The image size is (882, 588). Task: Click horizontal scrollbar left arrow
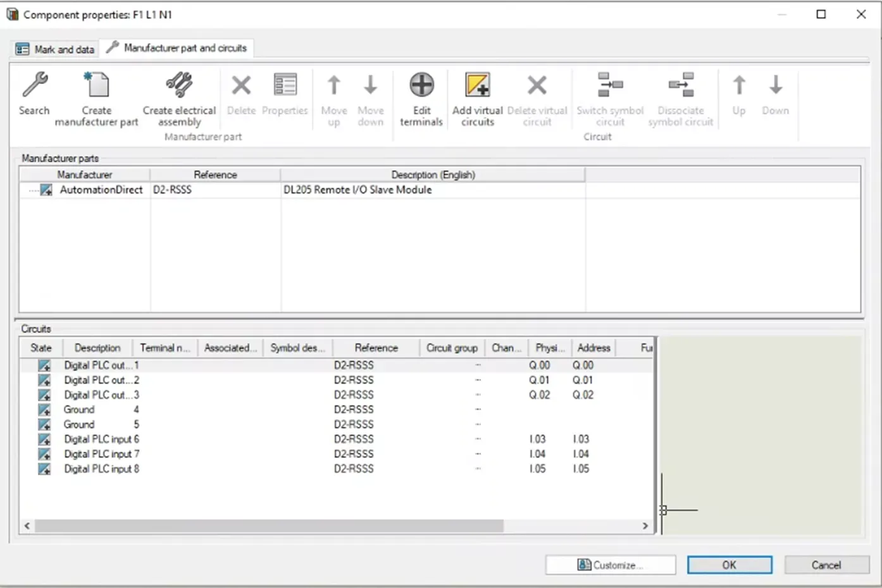27,526
